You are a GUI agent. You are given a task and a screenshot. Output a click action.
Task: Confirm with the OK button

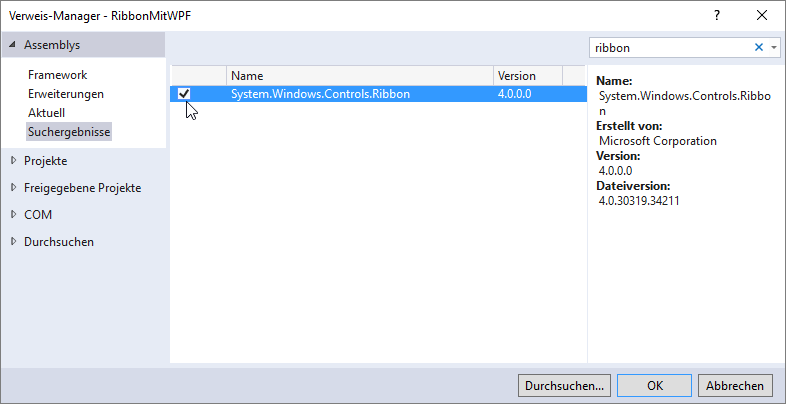point(655,385)
